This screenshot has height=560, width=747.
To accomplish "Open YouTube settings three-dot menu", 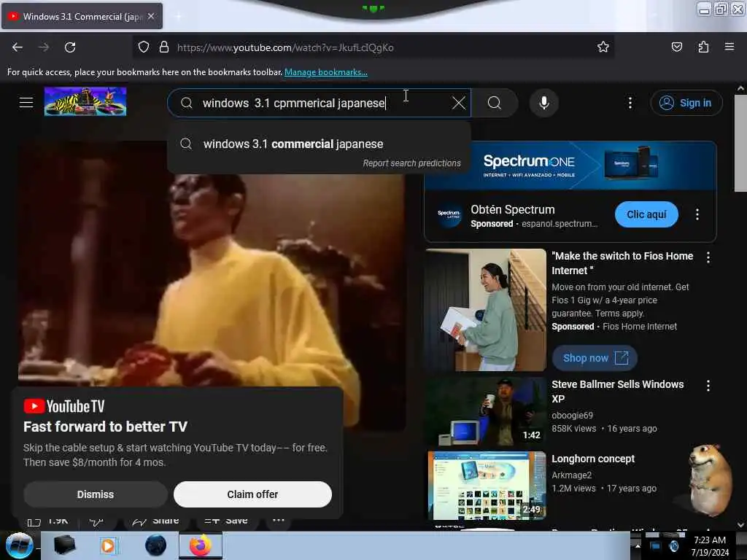I will pyautogui.click(x=630, y=103).
